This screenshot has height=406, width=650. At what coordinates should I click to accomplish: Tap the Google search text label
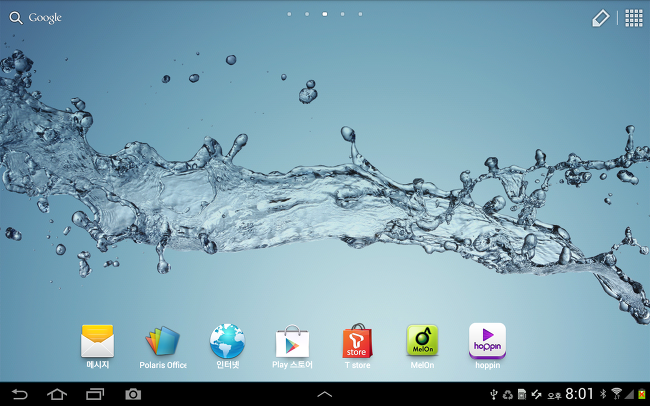[45, 18]
